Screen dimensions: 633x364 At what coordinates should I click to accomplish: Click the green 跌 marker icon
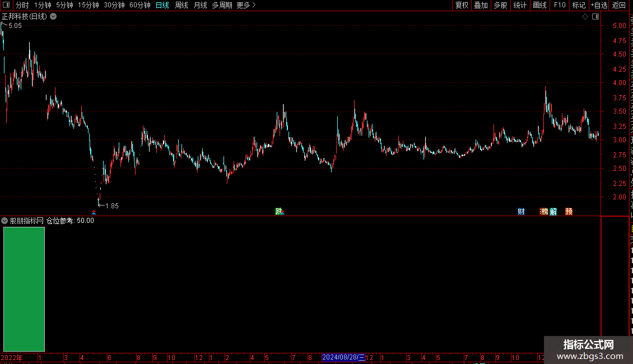click(278, 212)
